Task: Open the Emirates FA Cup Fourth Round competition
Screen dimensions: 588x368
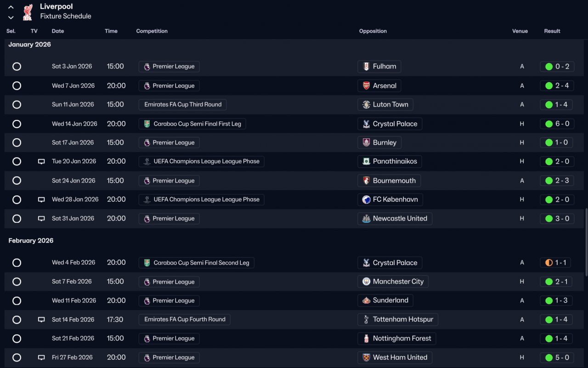Action: click(184, 320)
